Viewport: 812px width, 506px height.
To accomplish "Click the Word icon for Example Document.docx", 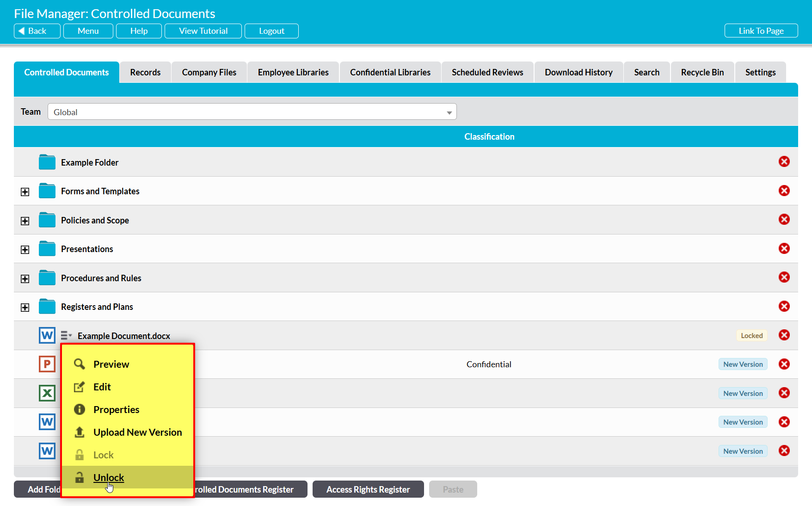I will [x=47, y=335].
